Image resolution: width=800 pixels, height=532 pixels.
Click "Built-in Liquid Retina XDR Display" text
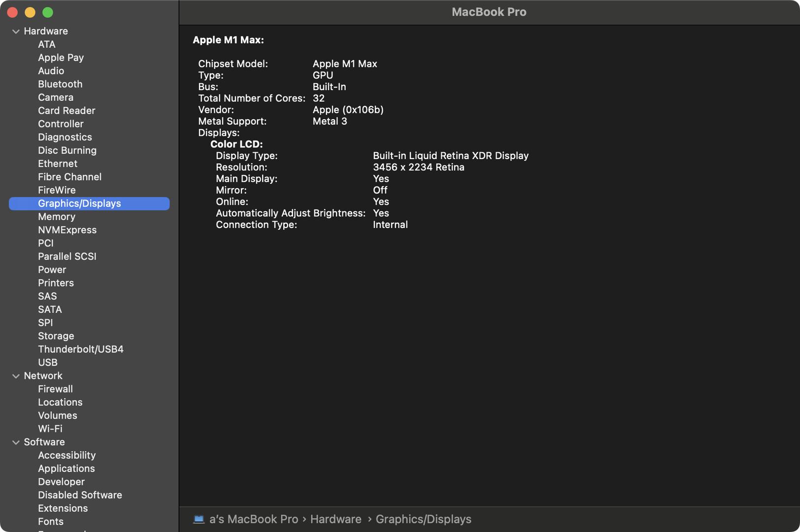point(451,156)
